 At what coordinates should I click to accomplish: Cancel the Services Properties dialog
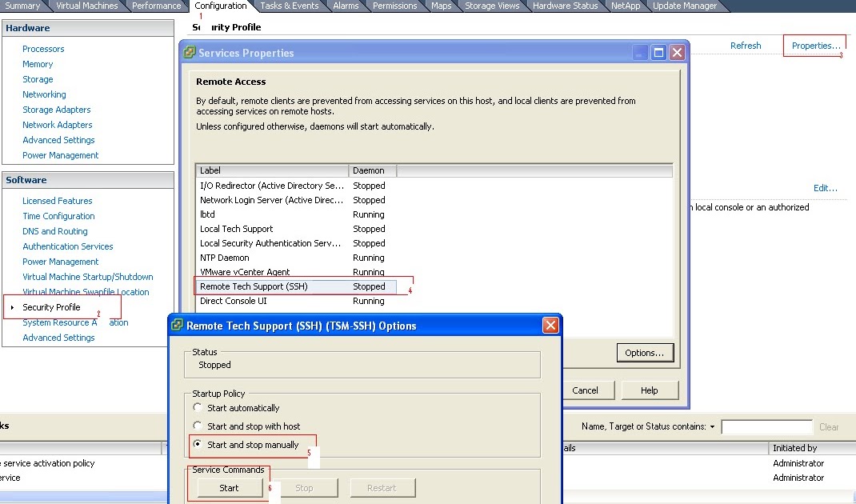point(588,390)
